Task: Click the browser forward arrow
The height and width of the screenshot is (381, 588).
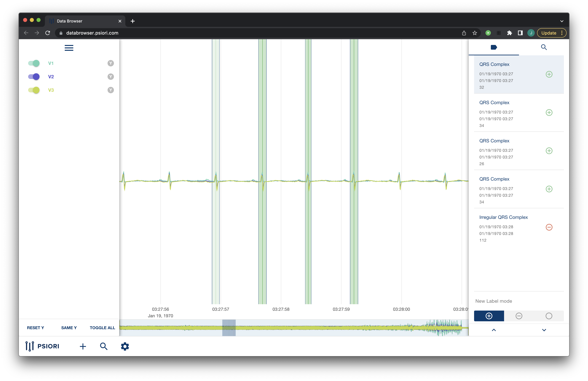Action: [37, 33]
